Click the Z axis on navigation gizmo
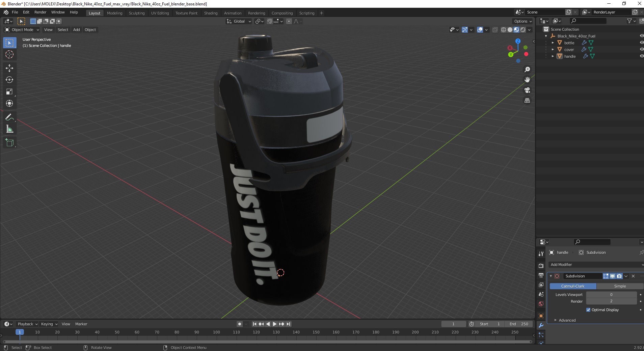Screen dimensions: 644x351 click(x=518, y=41)
